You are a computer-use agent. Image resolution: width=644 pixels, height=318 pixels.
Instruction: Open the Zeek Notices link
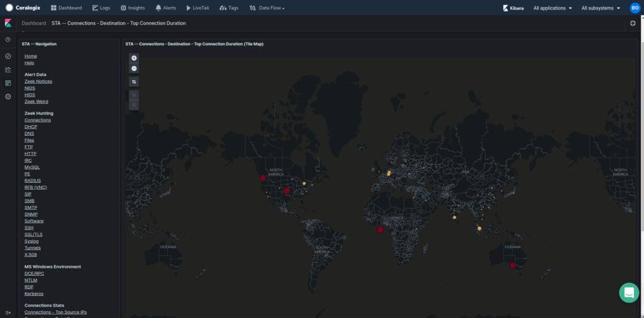(38, 81)
